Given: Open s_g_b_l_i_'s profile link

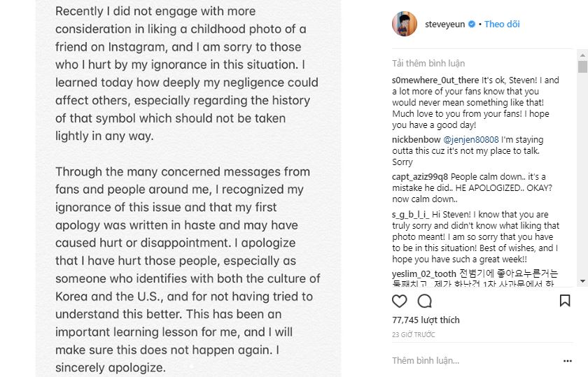Looking at the screenshot, I should pos(411,215).
